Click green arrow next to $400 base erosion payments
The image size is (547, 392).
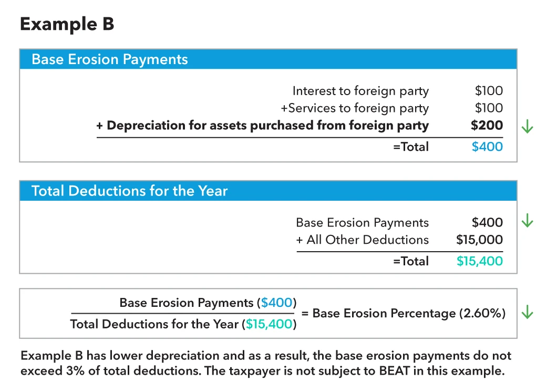(527, 220)
